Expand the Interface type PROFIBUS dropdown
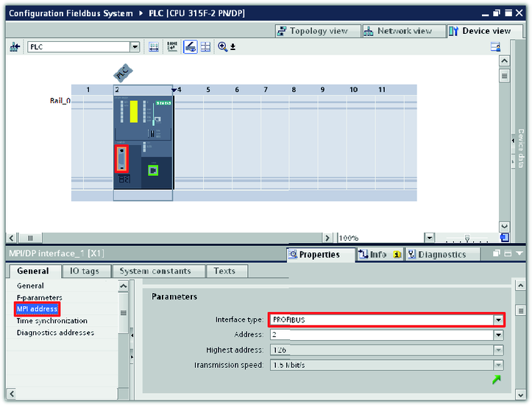 pos(498,320)
